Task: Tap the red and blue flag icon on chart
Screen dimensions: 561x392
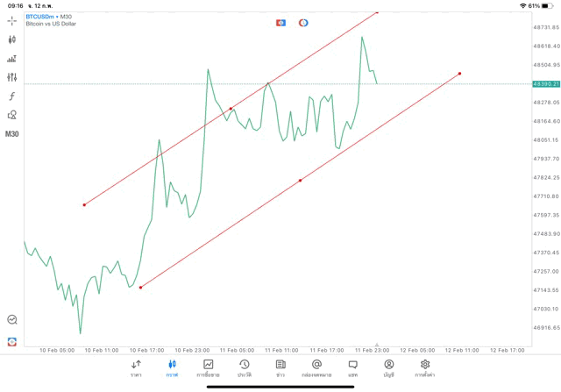Action: 280,23
